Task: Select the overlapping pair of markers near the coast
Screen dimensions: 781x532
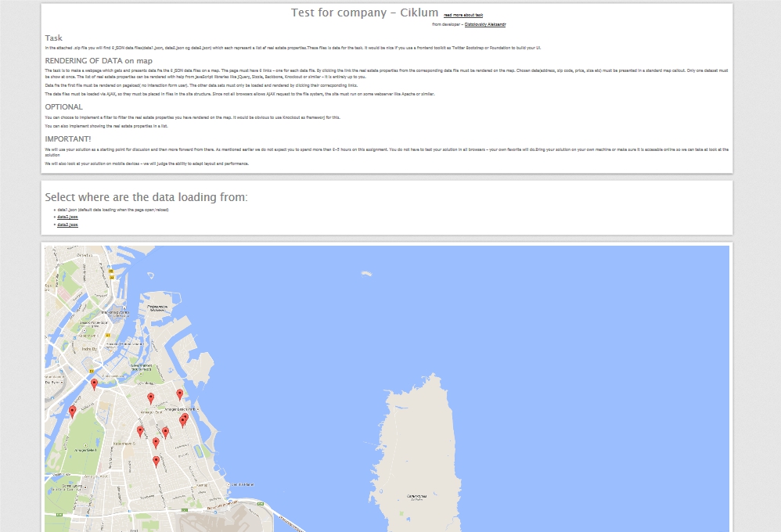Action: (184, 420)
